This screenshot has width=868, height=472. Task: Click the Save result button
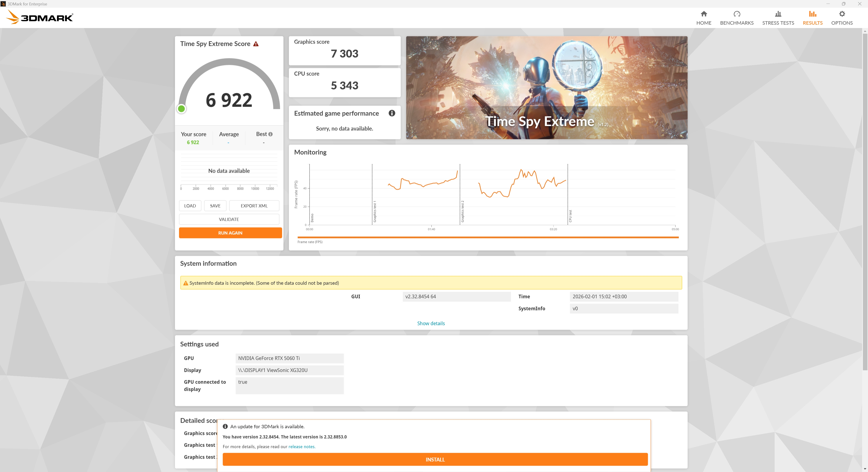(x=215, y=205)
